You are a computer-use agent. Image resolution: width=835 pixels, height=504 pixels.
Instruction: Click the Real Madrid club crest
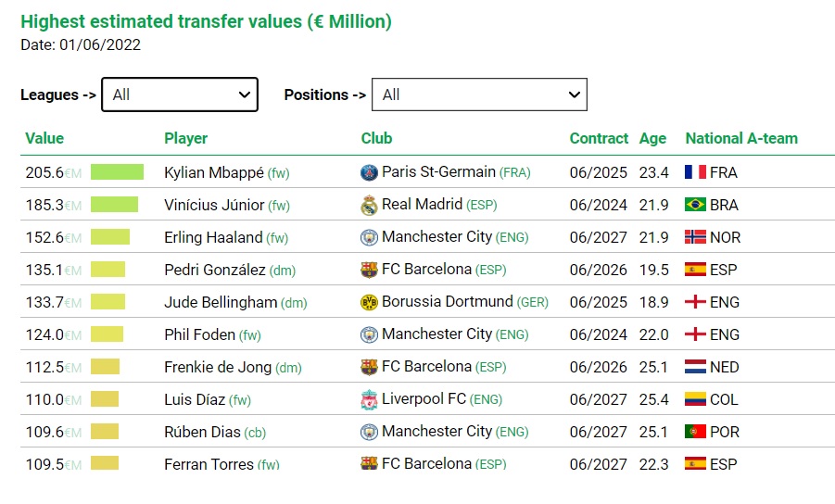click(369, 205)
